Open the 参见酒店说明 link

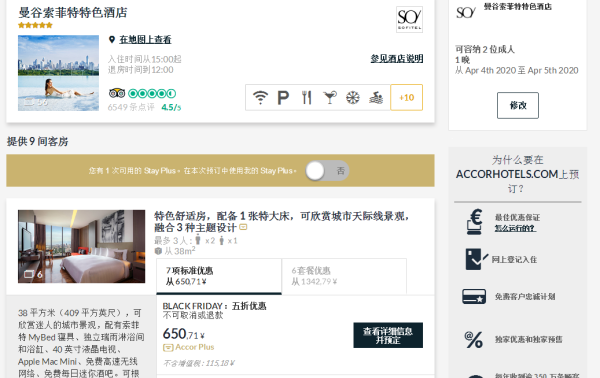tap(397, 59)
